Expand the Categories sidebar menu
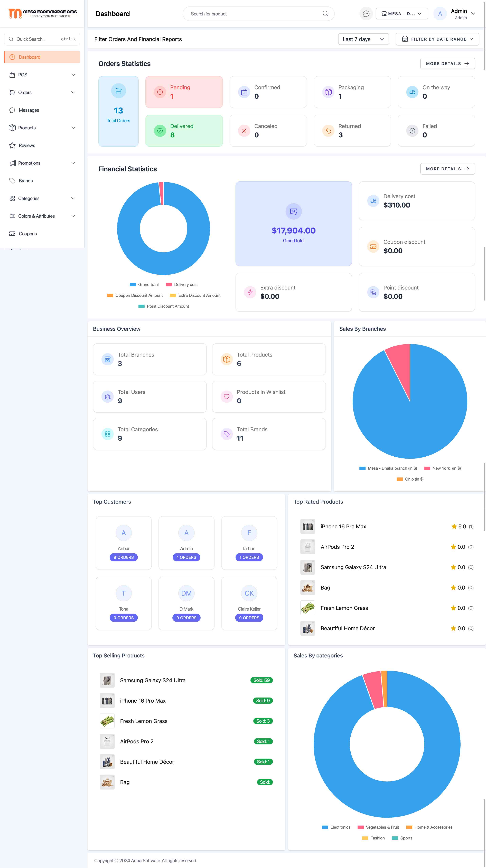 tap(42, 198)
